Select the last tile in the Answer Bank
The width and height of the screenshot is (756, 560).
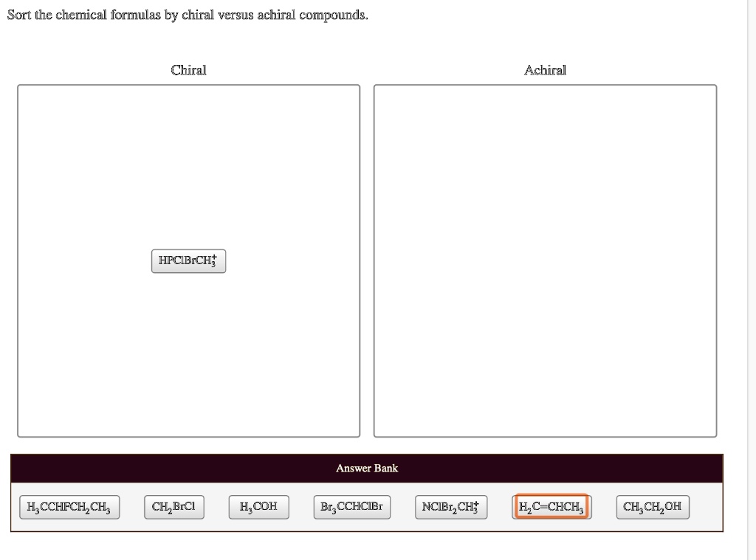pos(653,507)
